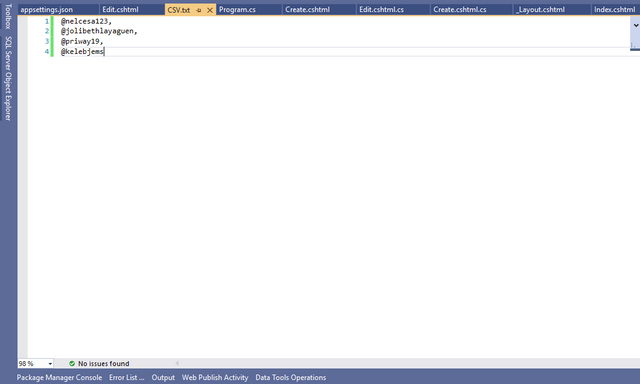The image size is (640, 384).
Task: Open Web Publish Activity panel
Action: [x=215, y=377]
